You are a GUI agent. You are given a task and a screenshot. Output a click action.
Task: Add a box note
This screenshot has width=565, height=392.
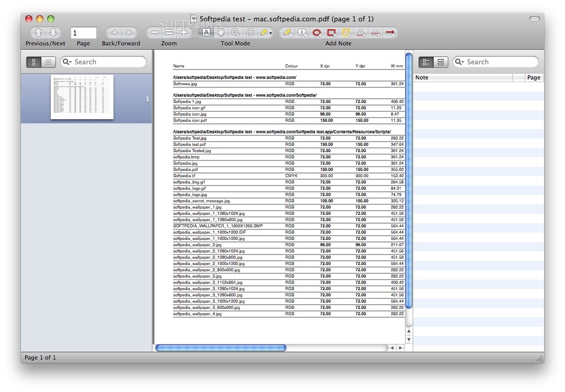pos(332,33)
